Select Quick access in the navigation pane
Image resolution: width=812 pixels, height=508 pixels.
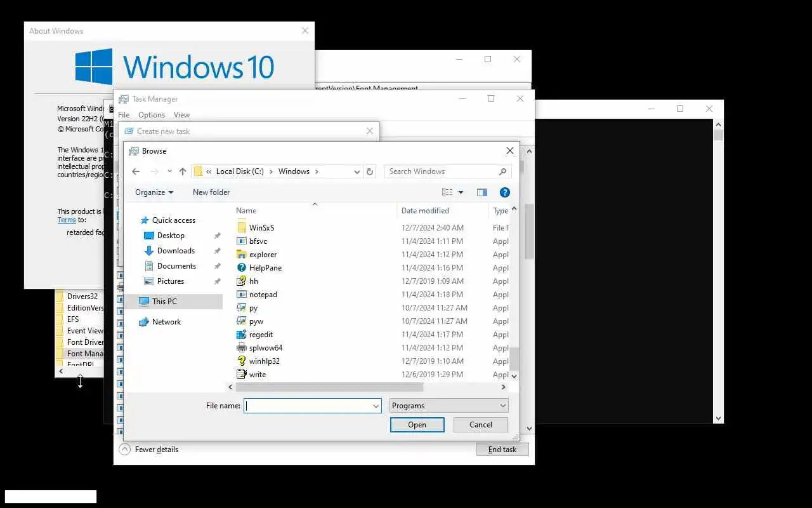[173, 220]
